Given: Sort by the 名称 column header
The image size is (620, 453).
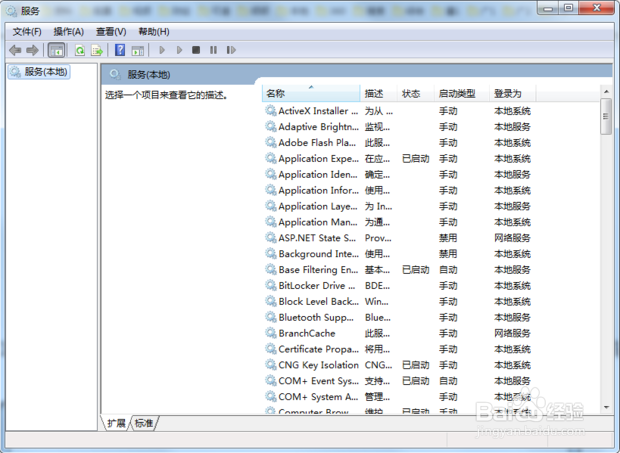Looking at the screenshot, I should click(x=311, y=94).
